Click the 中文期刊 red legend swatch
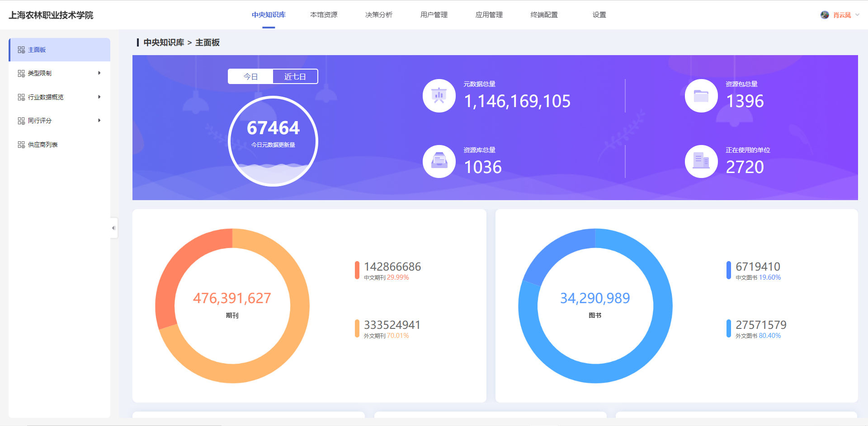Viewport: 868px width, 426px height. click(357, 270)
